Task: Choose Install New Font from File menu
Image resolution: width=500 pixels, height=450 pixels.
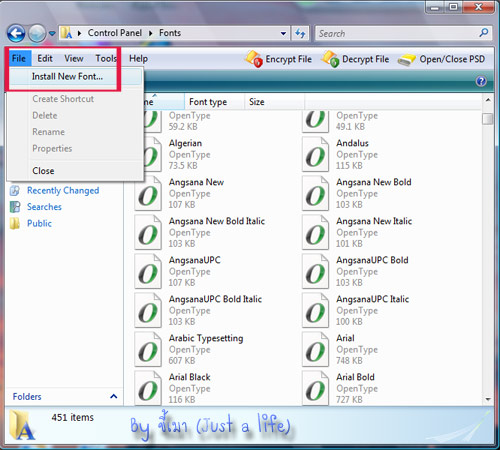Action: point(75,77)
